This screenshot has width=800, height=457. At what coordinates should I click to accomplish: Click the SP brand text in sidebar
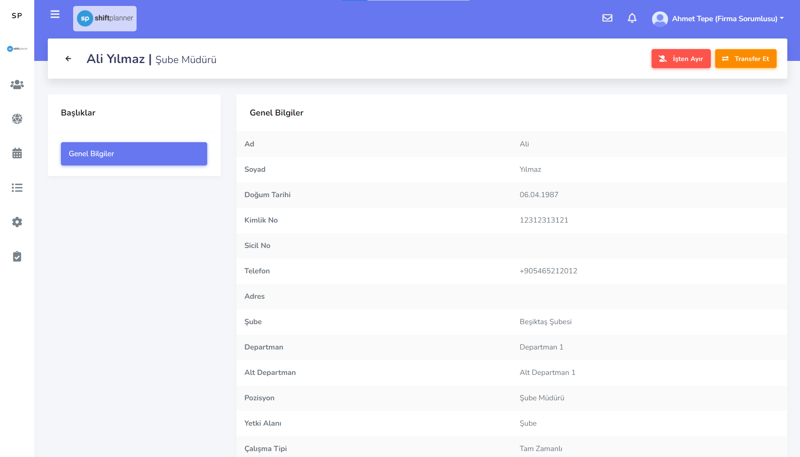pyautogui.click(x=17, y=16)
